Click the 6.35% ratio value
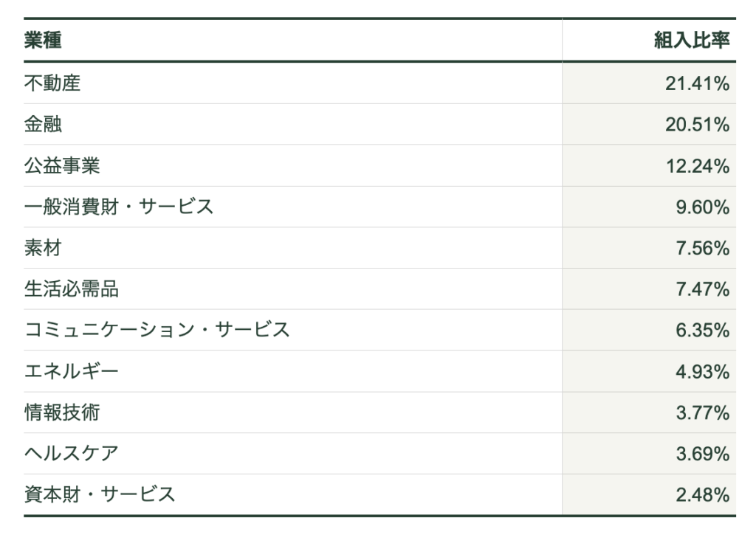This screenshot has height=549, width=756. 702,331
